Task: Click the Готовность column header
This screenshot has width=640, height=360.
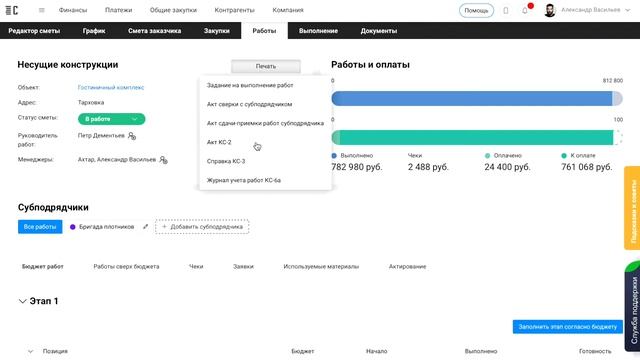Action: pos(595,351)
